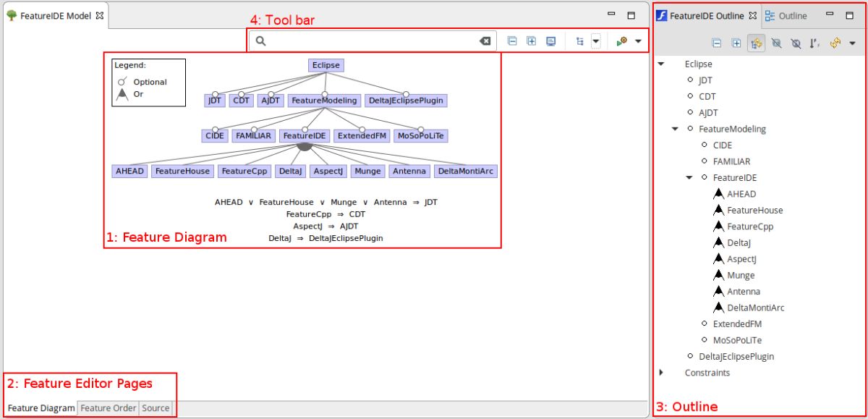Select JDT in the outline tree
Viewport: 868px width, 419px height.
click(705, 80)
